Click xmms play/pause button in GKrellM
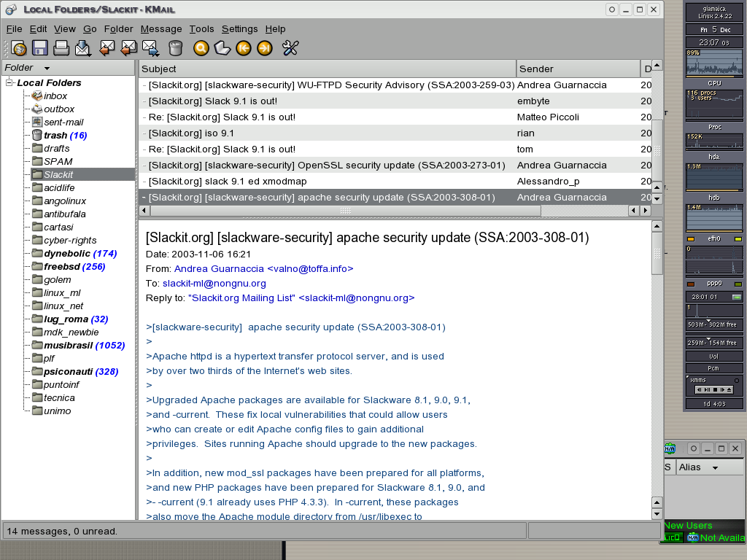The height and width of the screenshot is (560, 747). point(707,389)
